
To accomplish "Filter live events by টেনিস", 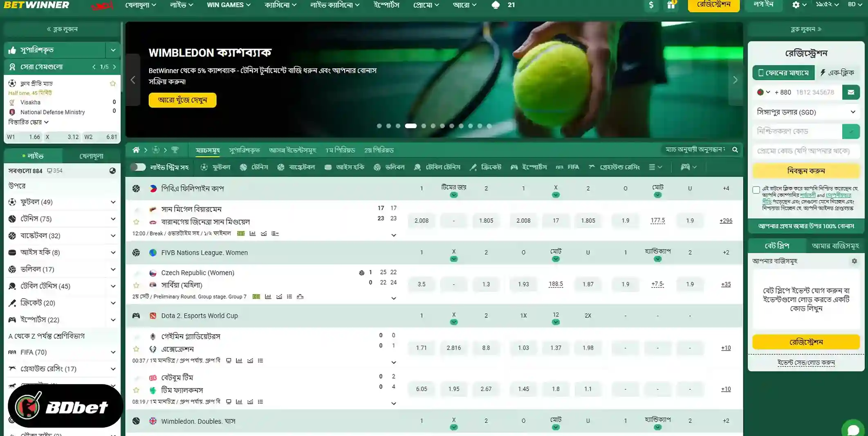I will coord(254,167).
